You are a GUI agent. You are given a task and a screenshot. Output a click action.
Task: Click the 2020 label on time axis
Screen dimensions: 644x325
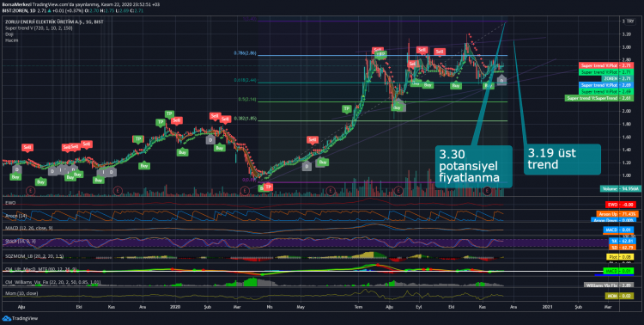175,306
